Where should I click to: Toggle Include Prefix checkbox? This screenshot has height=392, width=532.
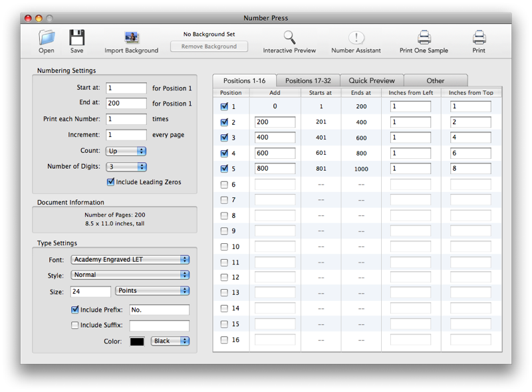point(75,310)
